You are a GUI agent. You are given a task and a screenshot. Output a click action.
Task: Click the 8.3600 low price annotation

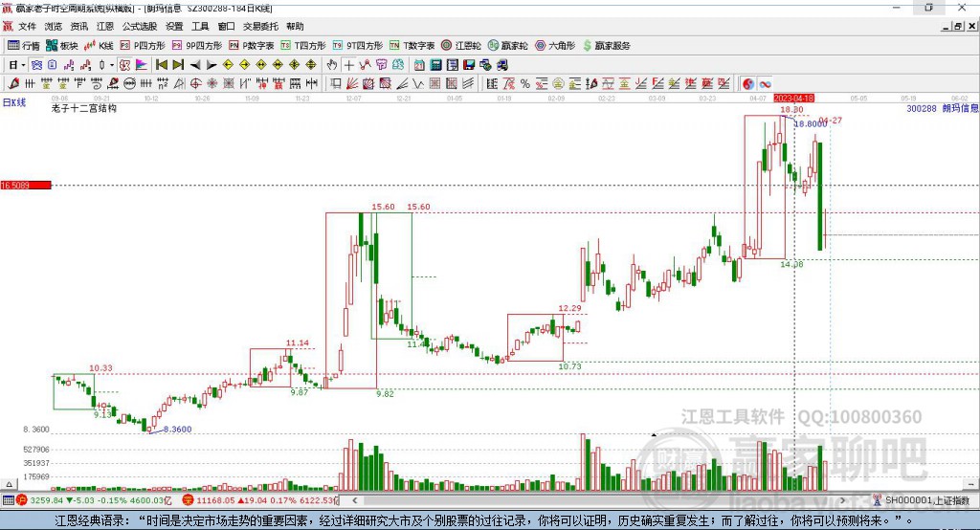pyautogui.click(x=177, y=430)
